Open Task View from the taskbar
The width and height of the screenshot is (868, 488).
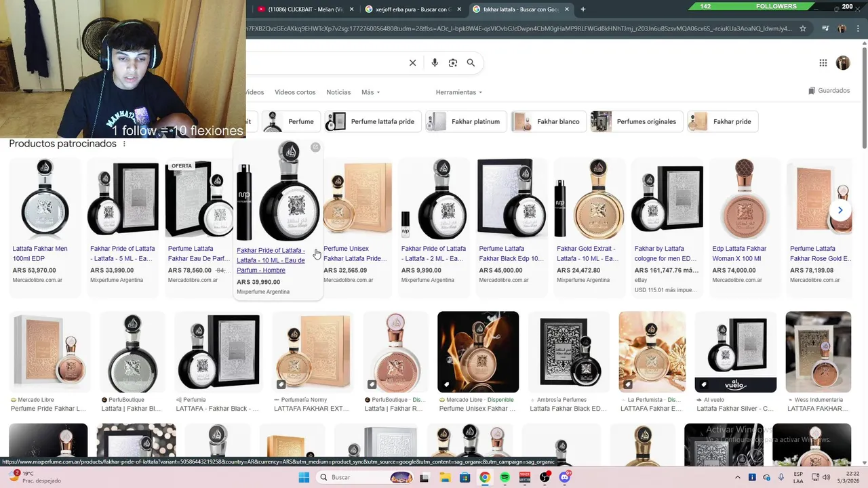click(425, 477)
